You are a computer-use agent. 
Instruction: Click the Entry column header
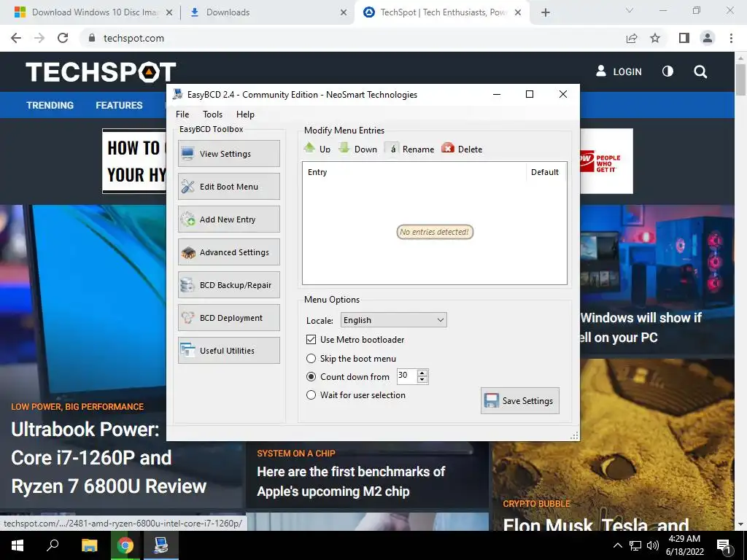tap(414, 172)
